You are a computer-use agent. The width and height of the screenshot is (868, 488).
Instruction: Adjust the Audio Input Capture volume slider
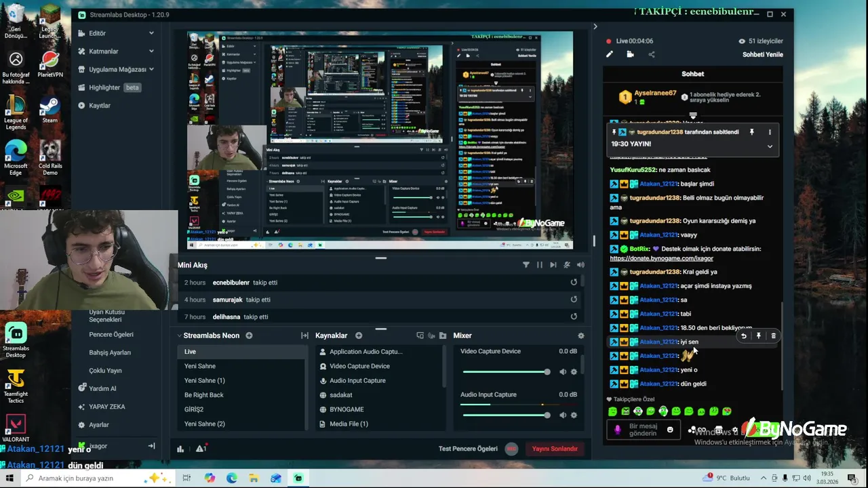506,415
